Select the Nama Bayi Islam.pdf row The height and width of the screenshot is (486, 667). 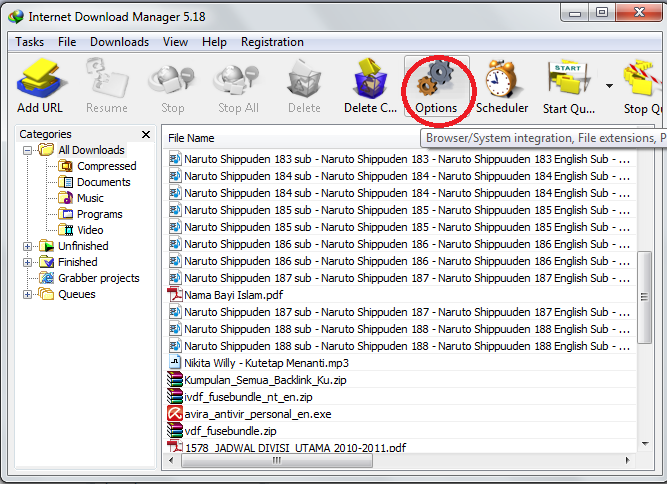click(x=400, y=295)
